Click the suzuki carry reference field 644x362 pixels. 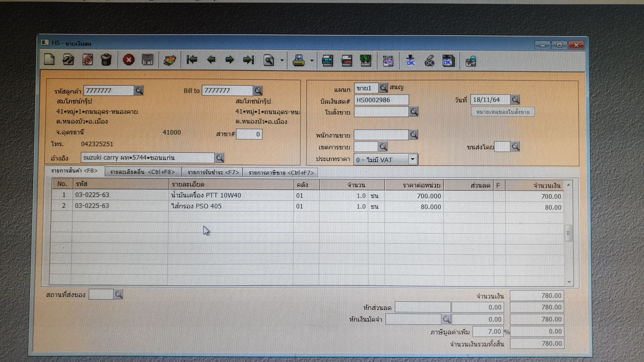pos(148,158)
